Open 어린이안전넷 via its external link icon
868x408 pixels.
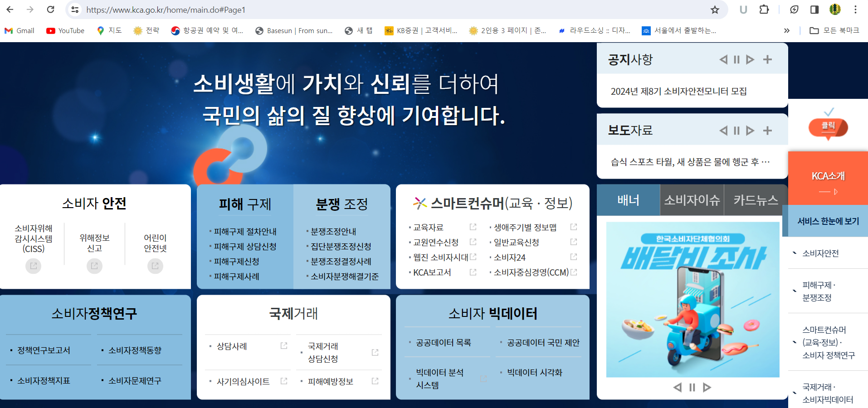tap(155, 266)
